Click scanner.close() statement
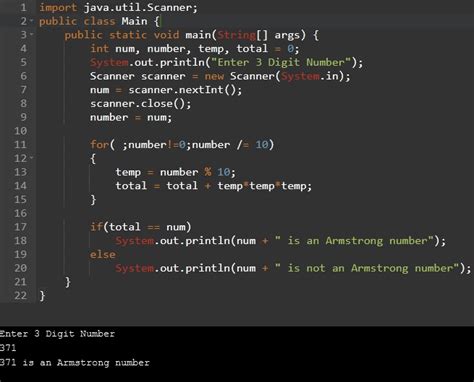474x382 pixels. [x=141, y=104]
